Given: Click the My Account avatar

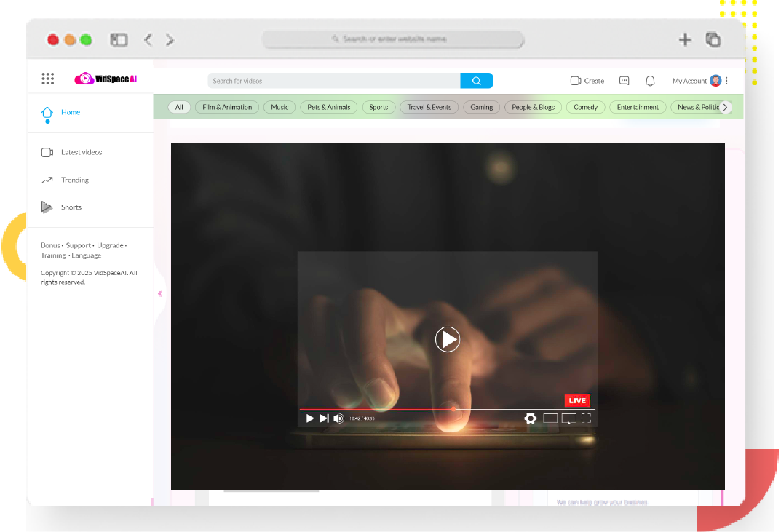Looking at the screenshot, I should point(715,81).
